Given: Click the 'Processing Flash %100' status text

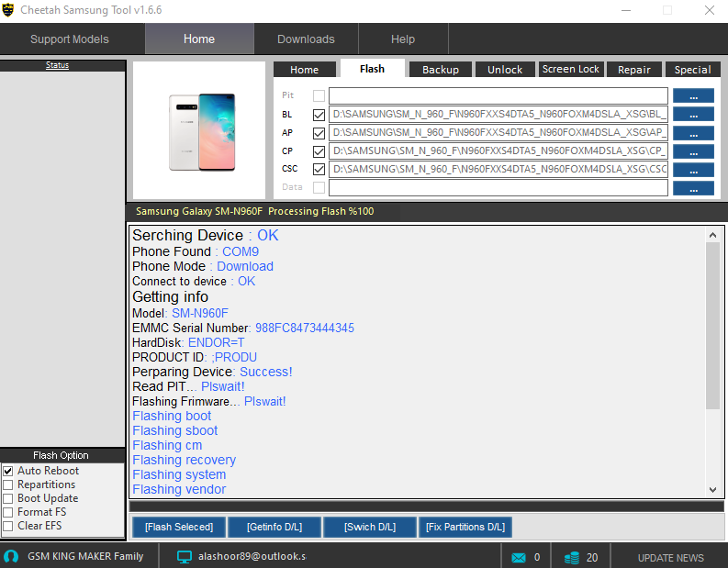Looking at the screenshot, I should point(320,212).
